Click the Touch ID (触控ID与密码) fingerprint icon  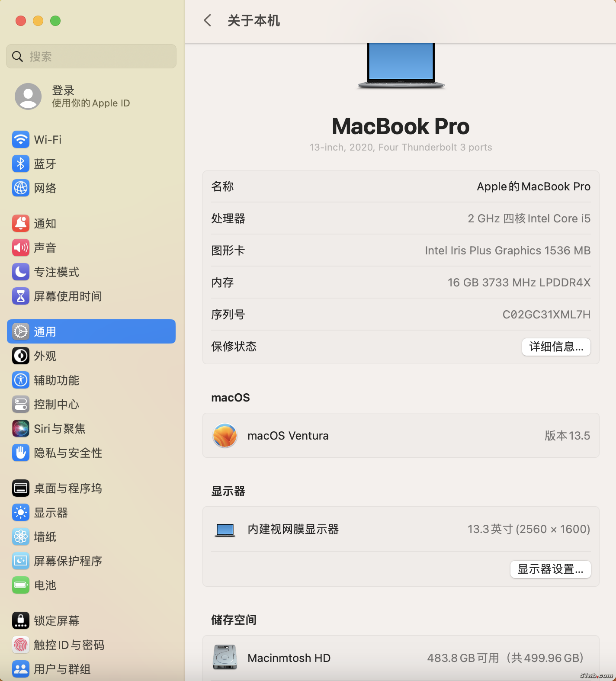(x=21, y=645)
